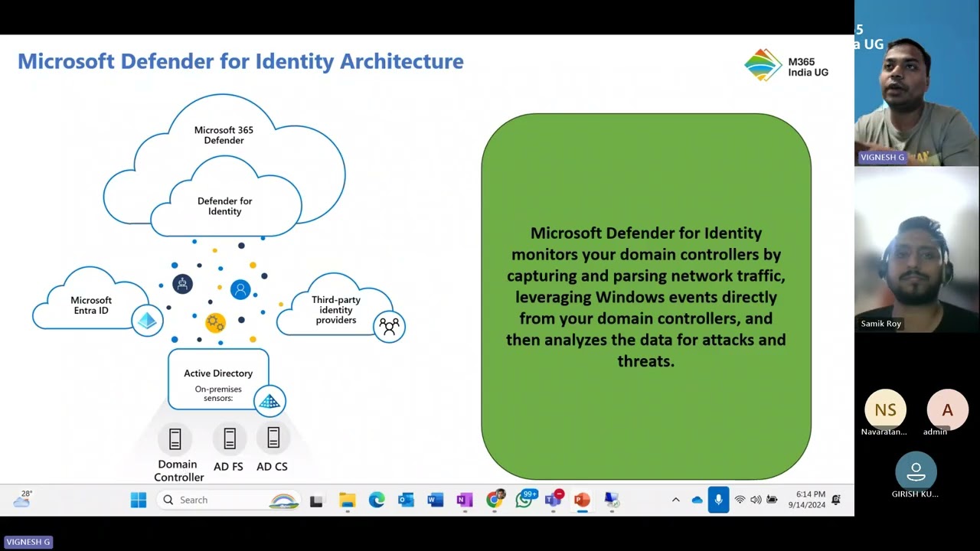Open Google Chrome from the taskbar
The width and height of the screenshot is (980, 551).
495,500
